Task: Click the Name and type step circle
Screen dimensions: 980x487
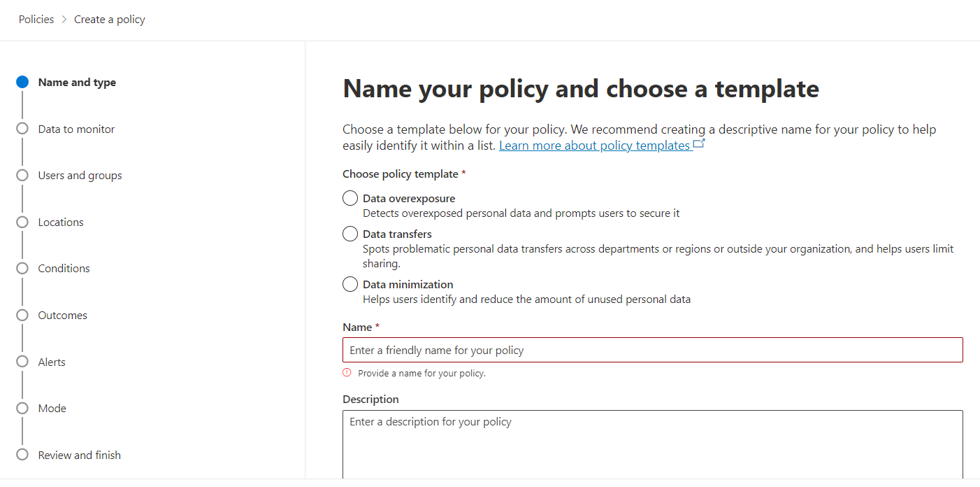Action: click(x=22, y=82)
